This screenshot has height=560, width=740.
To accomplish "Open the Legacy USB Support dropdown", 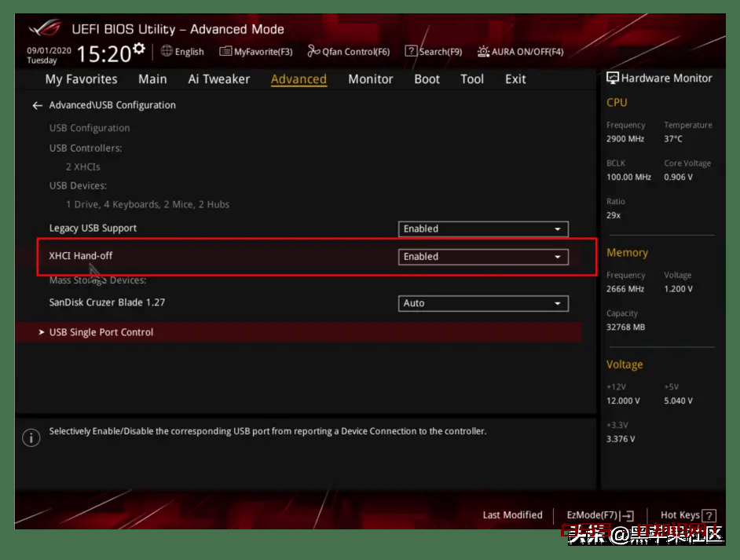I will (x=483, y=229).
